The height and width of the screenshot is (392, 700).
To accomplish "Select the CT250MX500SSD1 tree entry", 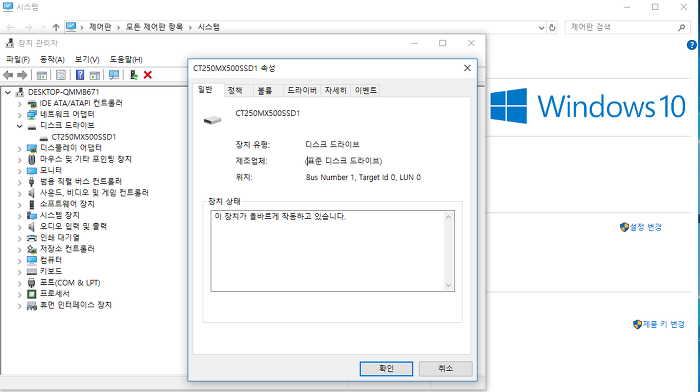I will click(83, 137).
